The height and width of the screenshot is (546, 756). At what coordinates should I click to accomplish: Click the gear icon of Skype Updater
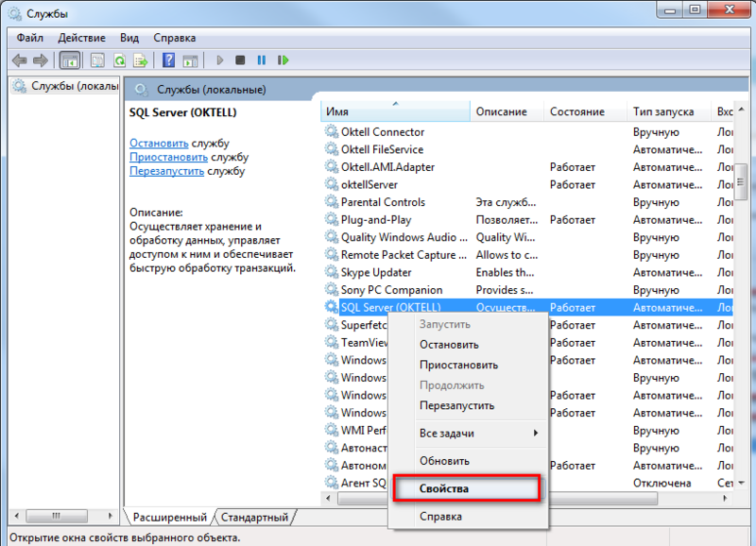coord(332,272)
